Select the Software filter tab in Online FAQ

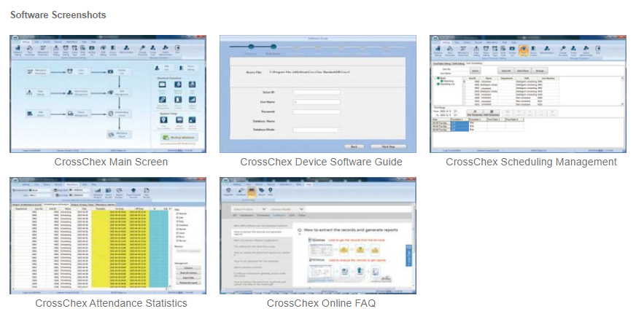click(281, 215)
